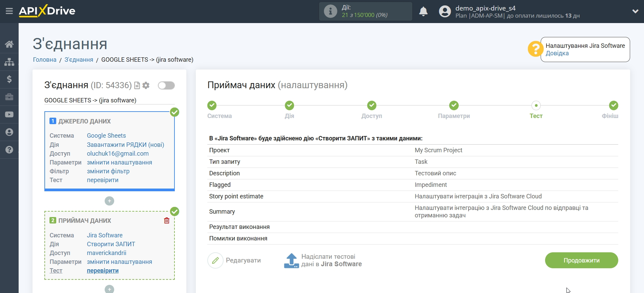The image size is (644, 293).
Task: Click the actions counter 21 з 150'000
Action: point(365,15)
